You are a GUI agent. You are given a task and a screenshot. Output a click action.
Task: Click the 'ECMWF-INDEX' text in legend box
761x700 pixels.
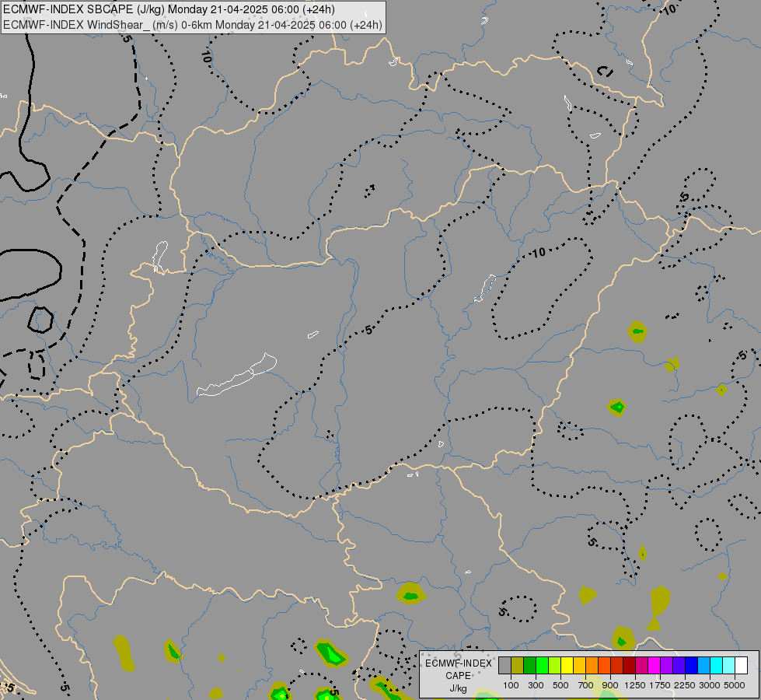458,663
